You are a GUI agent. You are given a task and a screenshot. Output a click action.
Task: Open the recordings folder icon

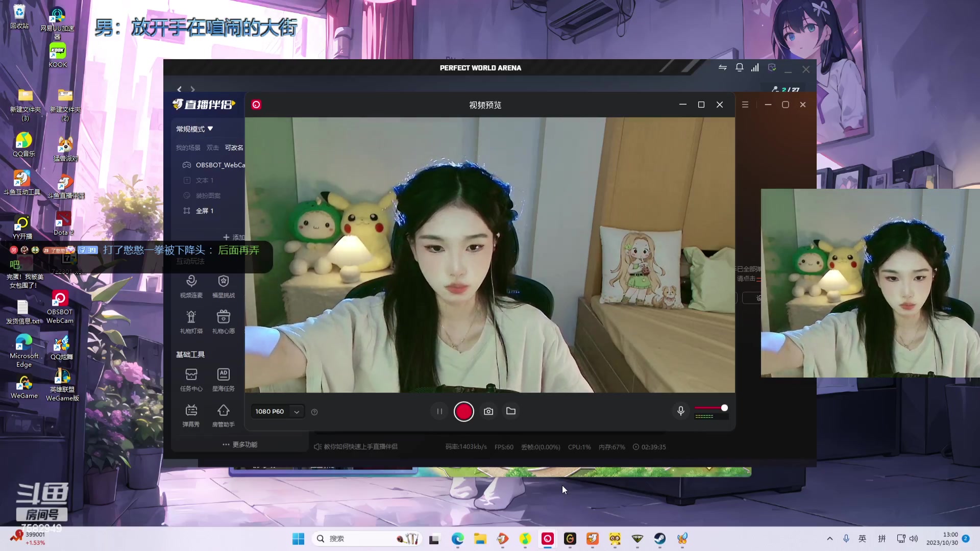pos(511,411)
